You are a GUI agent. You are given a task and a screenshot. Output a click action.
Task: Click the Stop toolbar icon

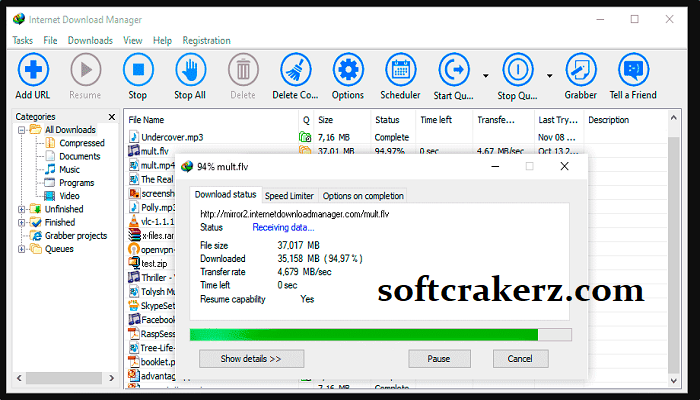point(138,69)
